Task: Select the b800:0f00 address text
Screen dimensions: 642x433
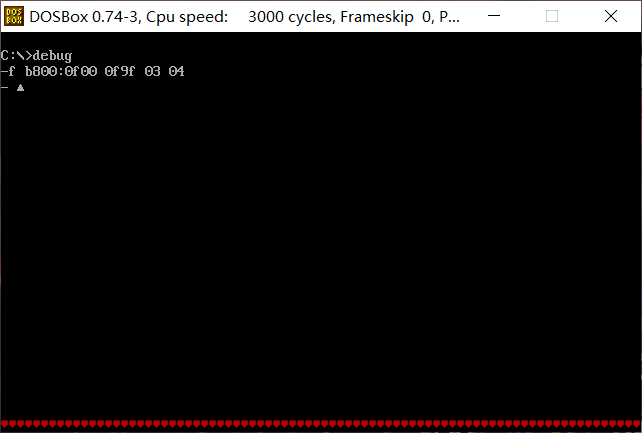Action: pos(61,71)
